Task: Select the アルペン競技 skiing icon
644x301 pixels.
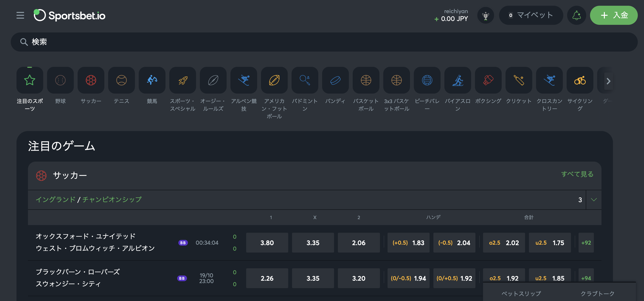Action: 244,80
